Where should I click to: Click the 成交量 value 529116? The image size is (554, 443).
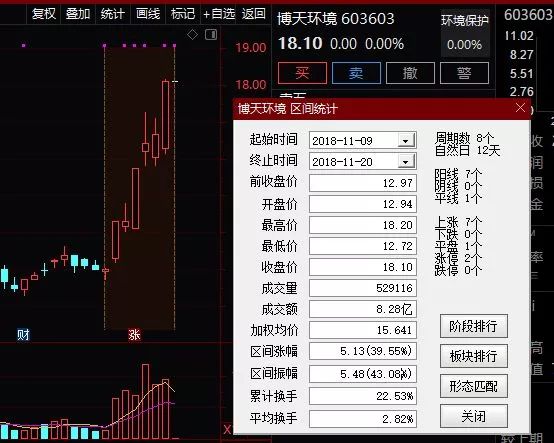point(363,288)
